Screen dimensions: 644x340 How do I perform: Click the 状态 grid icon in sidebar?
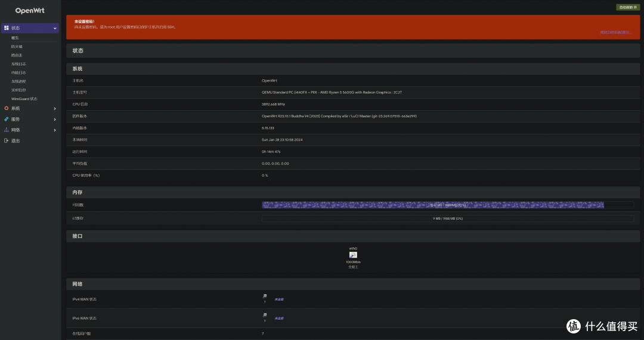(x=6, y=28)
